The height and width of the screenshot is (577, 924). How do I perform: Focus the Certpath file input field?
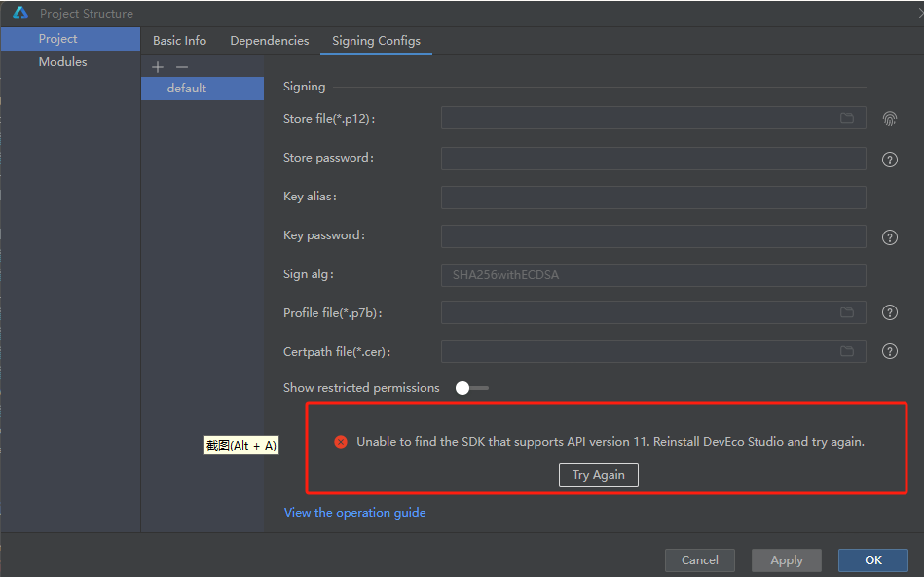pyautogui.click(x=653, y=351)
